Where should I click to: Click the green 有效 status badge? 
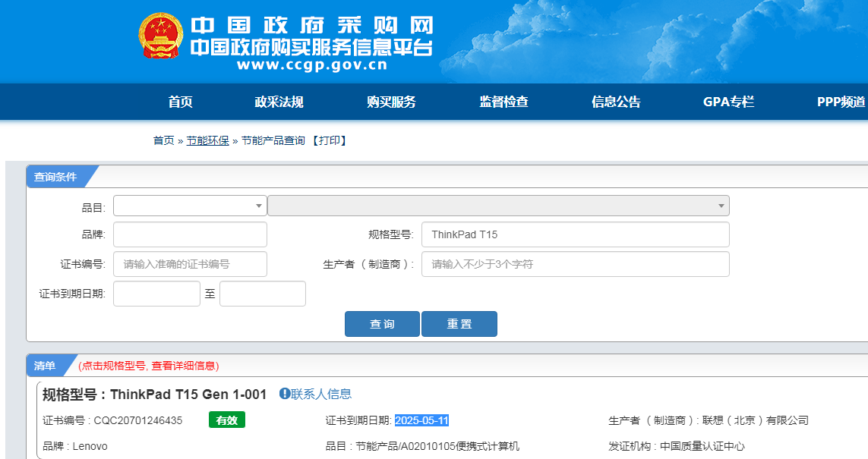[x=227, y=420]
